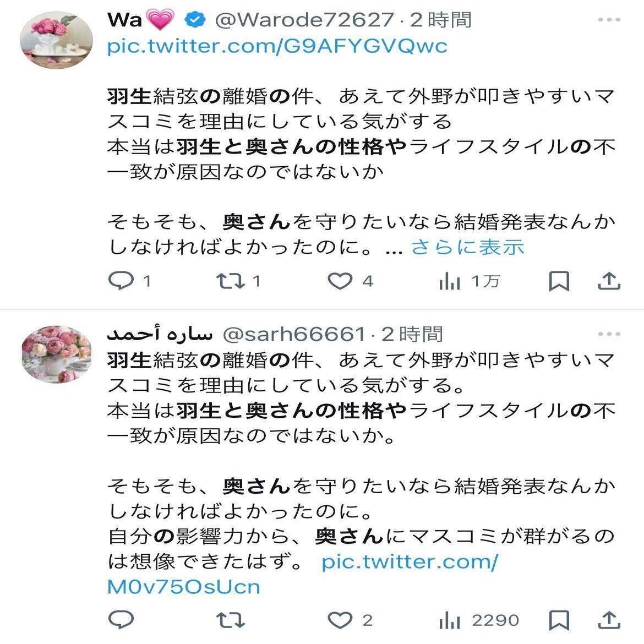Bookmark the sarh66661 tweet
This screenshot has width=644, height=644.
click(559, 620)
